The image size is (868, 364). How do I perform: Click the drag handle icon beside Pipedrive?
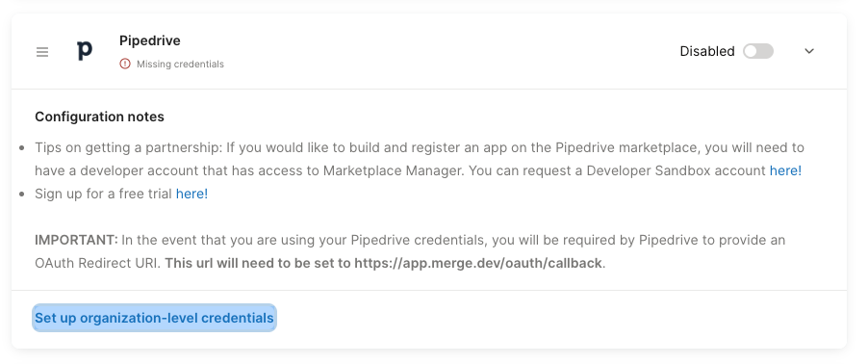(42, 52)
